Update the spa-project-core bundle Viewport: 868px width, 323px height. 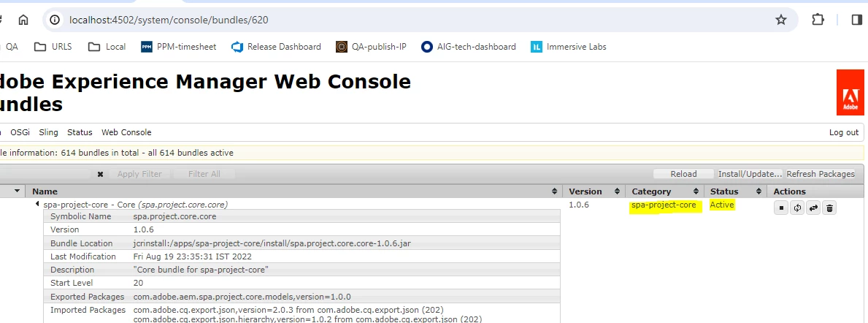(x=813, y=208)
